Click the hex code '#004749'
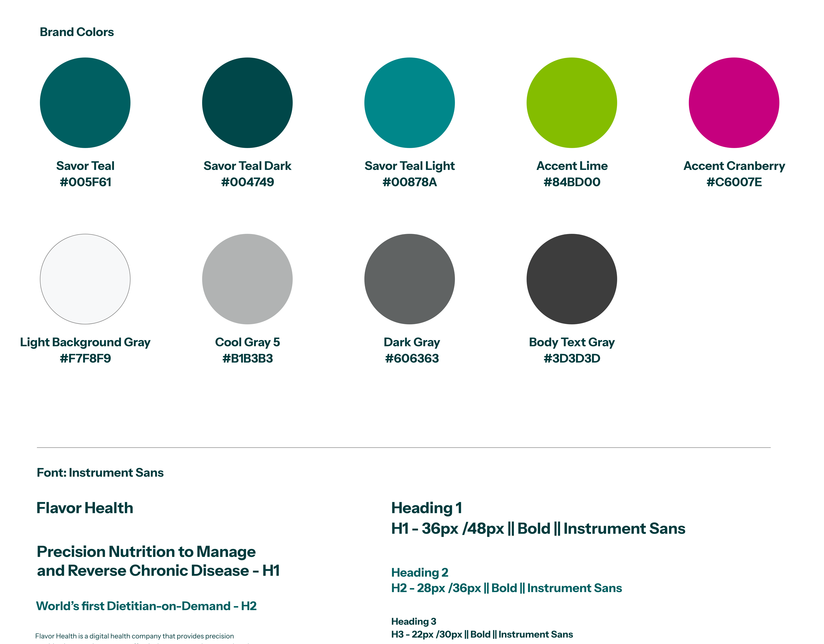 pyautogui.click(x=248, y=182)
